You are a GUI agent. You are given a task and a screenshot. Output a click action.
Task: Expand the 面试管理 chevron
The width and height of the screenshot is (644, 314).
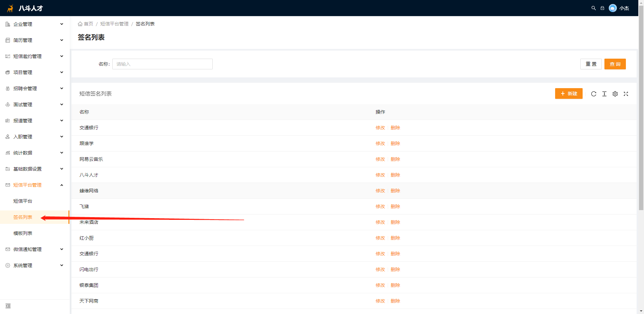(62, 104)
